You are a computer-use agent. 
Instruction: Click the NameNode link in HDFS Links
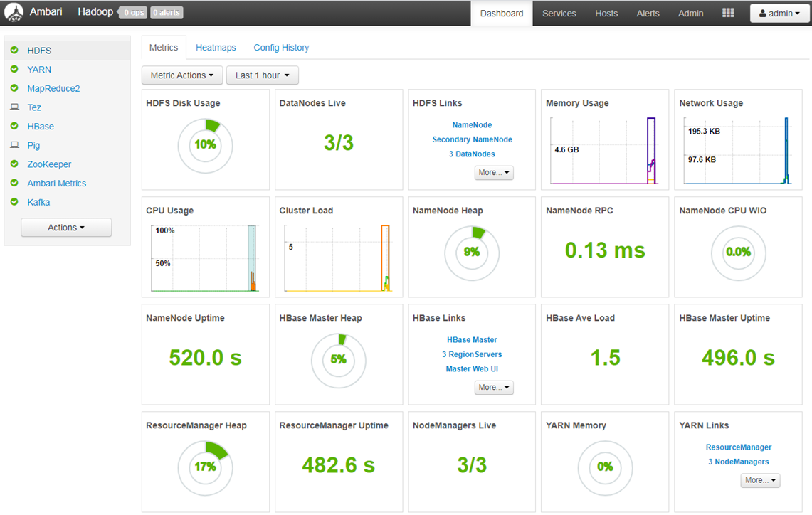tap(473, 124)
